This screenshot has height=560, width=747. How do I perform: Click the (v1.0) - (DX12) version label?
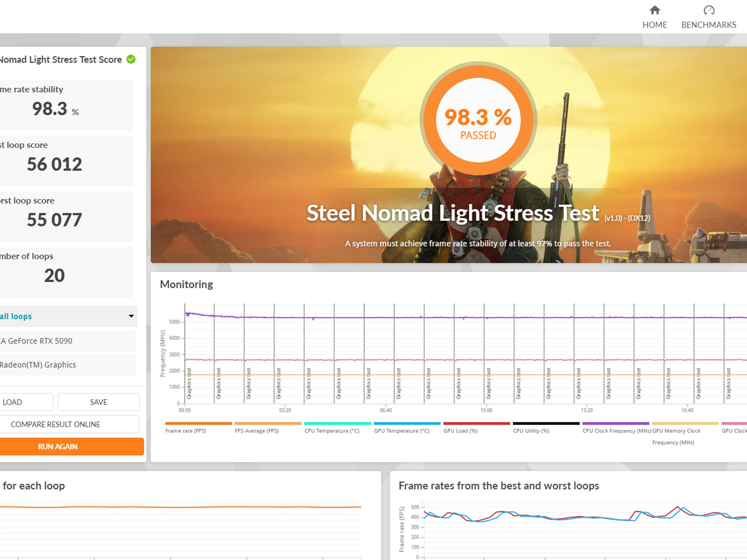(x=627, y=218)
